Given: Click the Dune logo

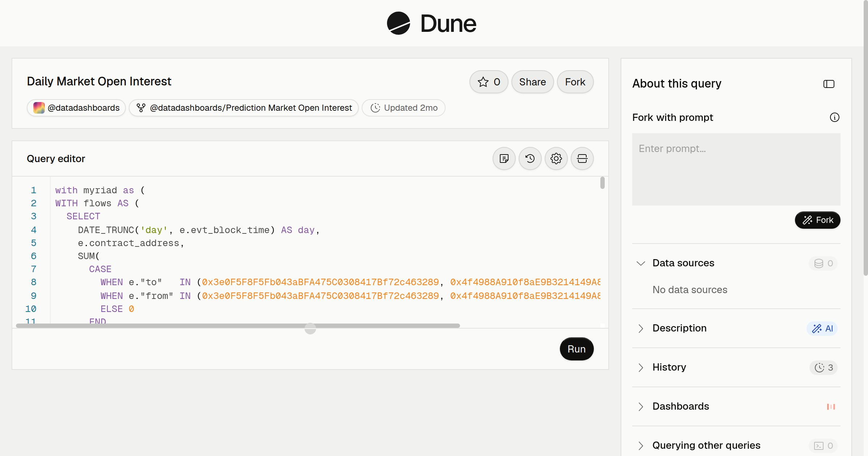Looking at the screenshot, I should pos(431,23).
